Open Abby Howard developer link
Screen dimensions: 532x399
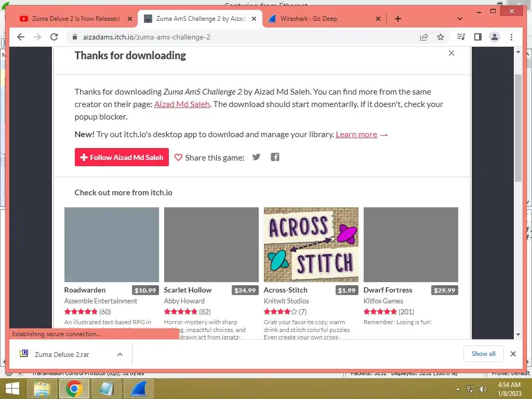184,301
